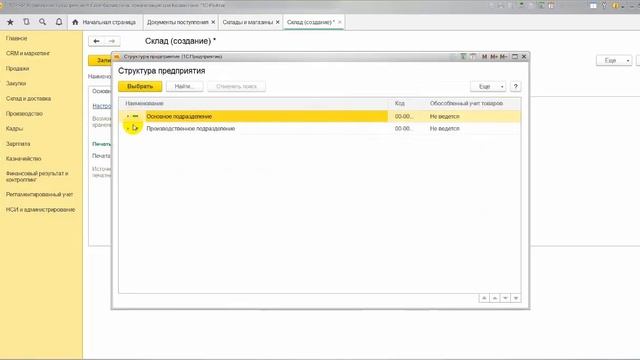Open the global search magnifier icon
Screen dimensions: 640x360
(42, 22)
